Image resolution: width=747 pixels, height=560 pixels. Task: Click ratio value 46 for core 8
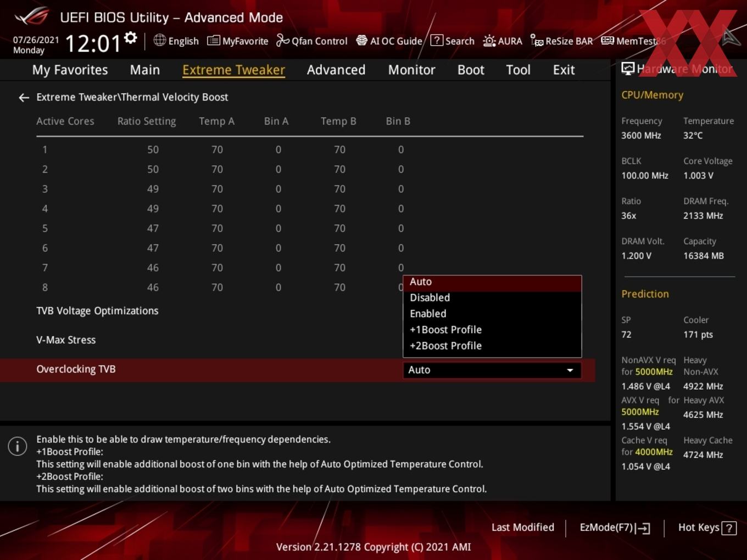click(153, 288)
